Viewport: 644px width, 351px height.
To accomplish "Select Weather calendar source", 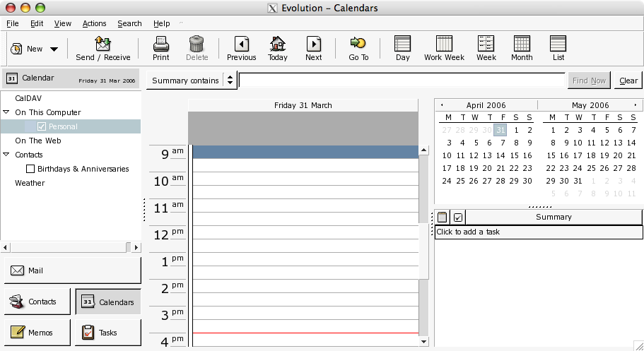I will click(30, 183).
